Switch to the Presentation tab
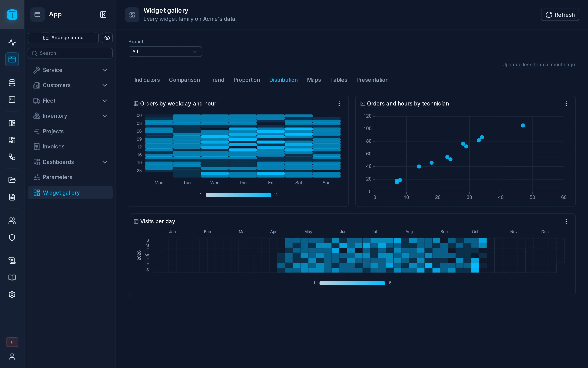The width and height of the screenshot is (588, 368). (x=372, y=80)
